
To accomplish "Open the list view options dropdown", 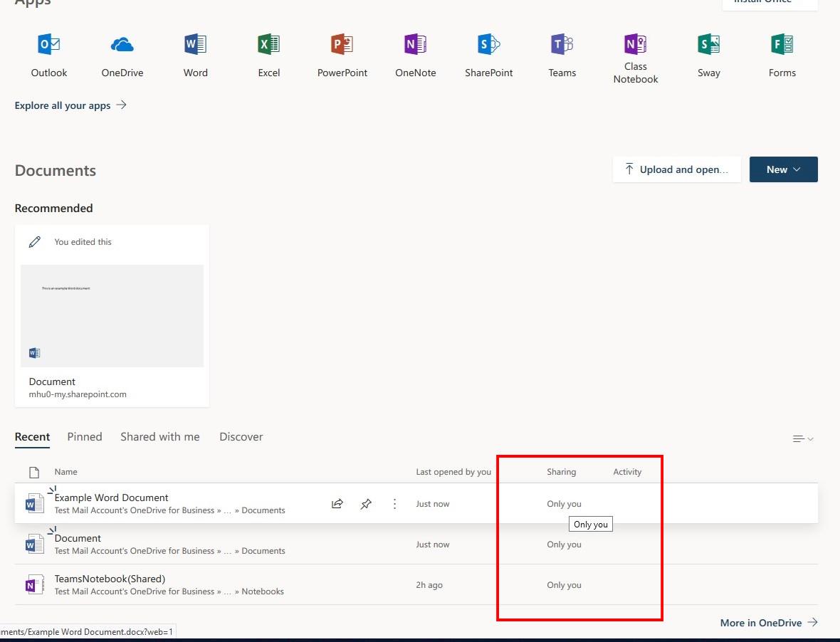I will click(803, 439).
